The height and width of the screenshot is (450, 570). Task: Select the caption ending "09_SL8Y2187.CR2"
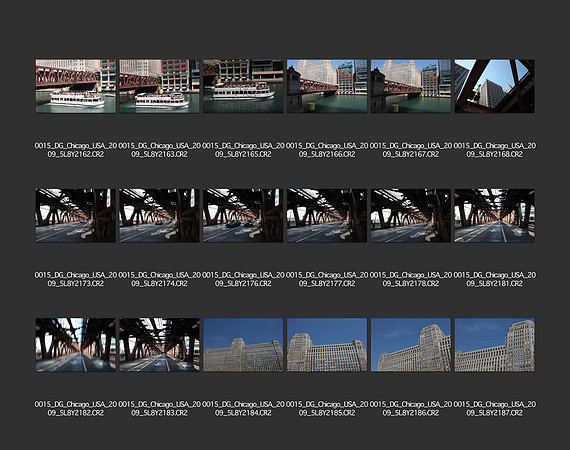(x=495, y=409)
